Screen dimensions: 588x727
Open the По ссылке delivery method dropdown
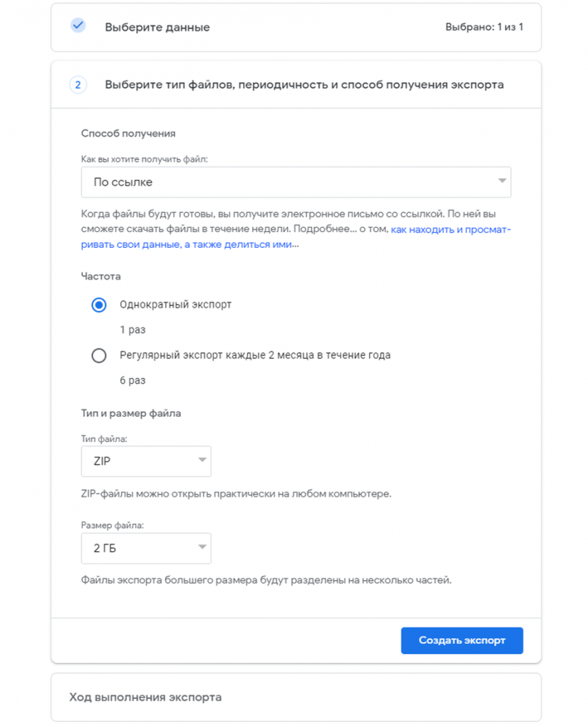296,182
